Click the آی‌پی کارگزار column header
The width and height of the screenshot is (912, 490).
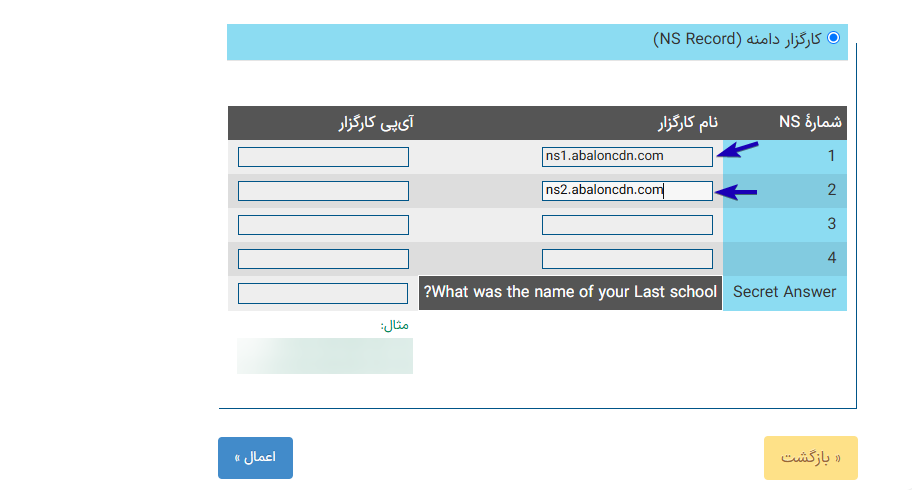click(x=376, y=123)
